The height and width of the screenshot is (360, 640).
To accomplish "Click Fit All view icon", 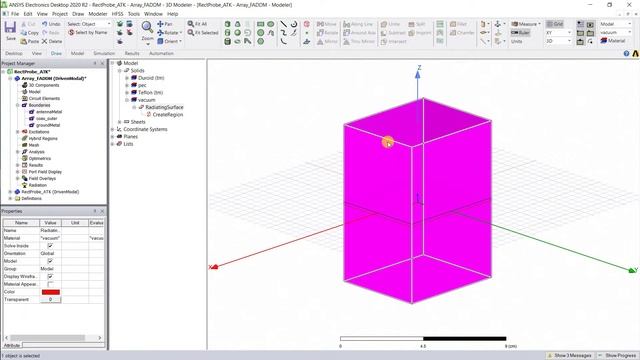I will click(x=191, y=24).
